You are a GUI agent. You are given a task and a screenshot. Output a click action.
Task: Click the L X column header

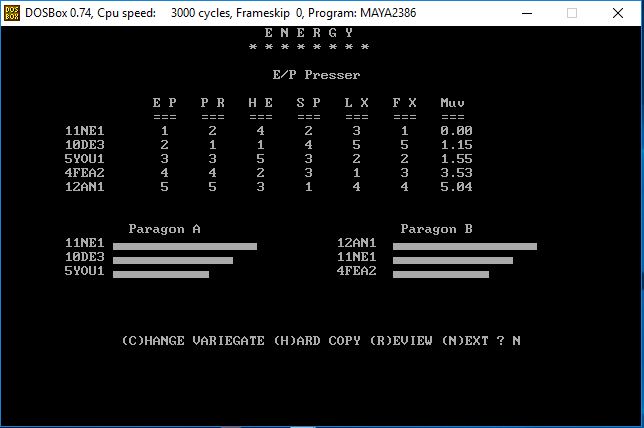(x=357, y=103)
